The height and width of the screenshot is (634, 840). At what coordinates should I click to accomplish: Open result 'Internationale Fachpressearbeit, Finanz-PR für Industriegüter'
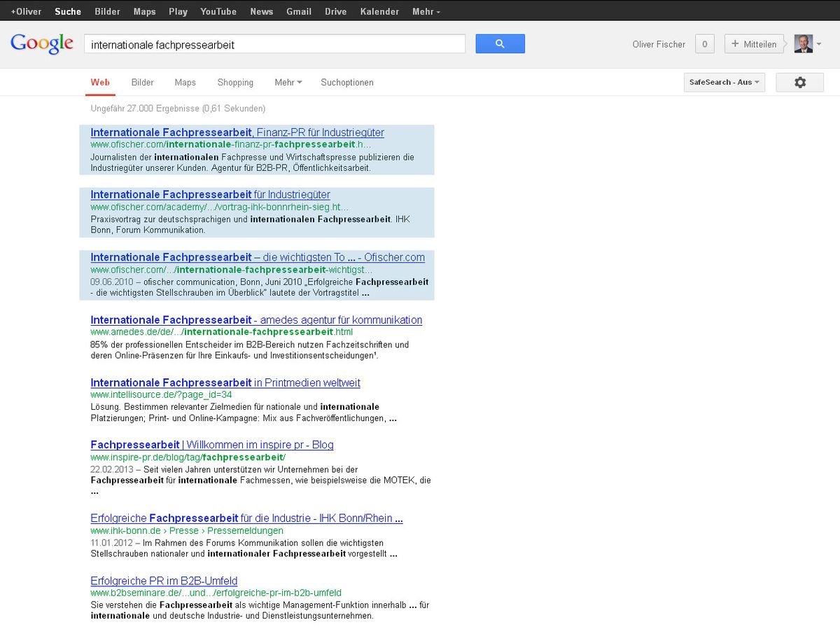(x=237, y=132)
